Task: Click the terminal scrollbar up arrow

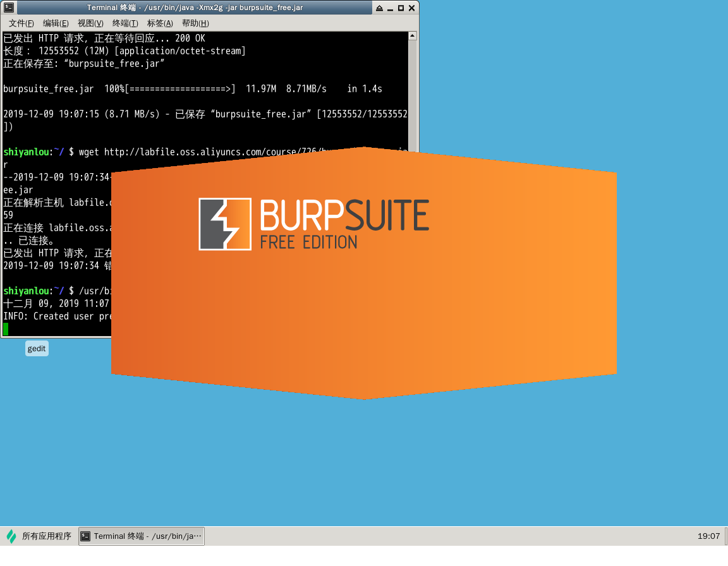Action: pos(412,36)
